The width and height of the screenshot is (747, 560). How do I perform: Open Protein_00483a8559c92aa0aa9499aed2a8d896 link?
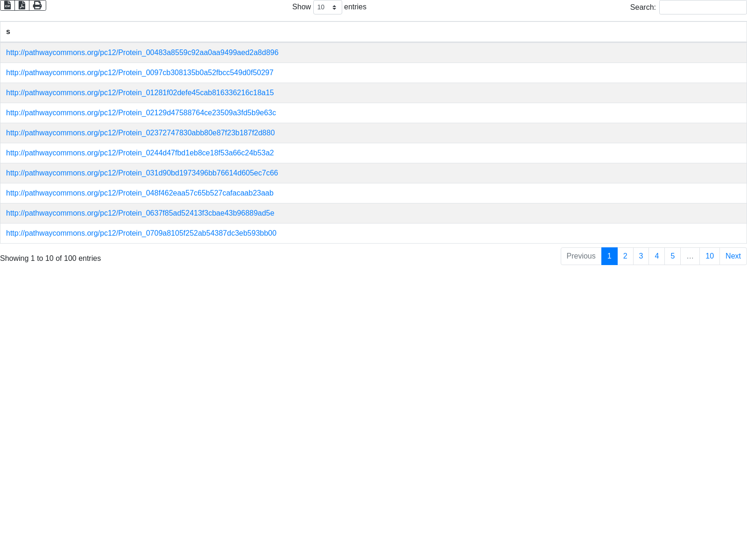click(142, 53)
